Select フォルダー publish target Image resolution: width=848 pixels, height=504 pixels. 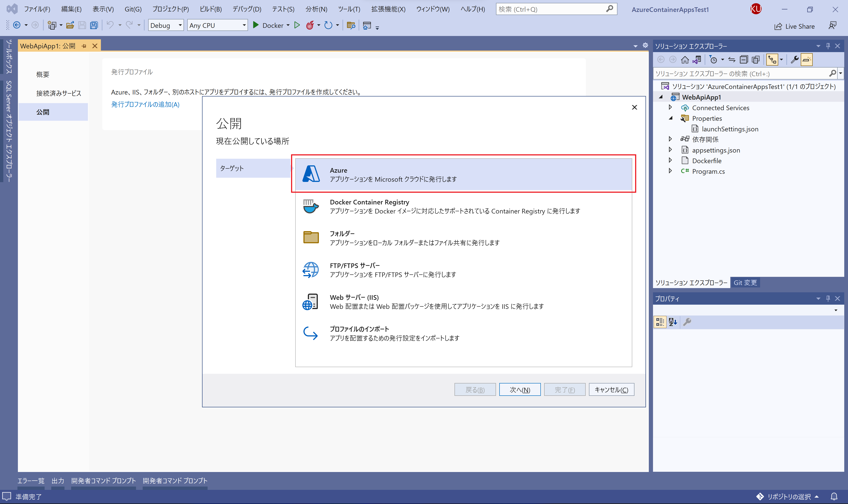463,238
